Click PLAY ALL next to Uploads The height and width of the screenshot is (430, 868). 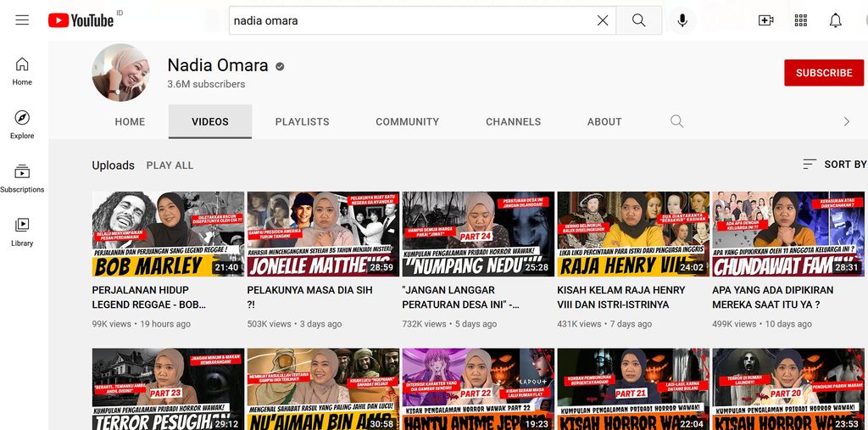pyautogui.click(x=170, y=165)
